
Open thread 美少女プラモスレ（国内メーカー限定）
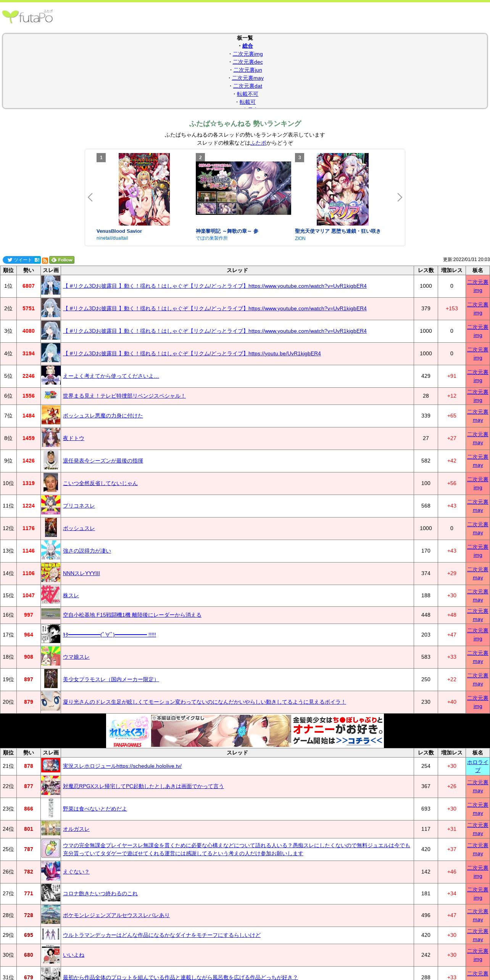[x=111, y=679]
